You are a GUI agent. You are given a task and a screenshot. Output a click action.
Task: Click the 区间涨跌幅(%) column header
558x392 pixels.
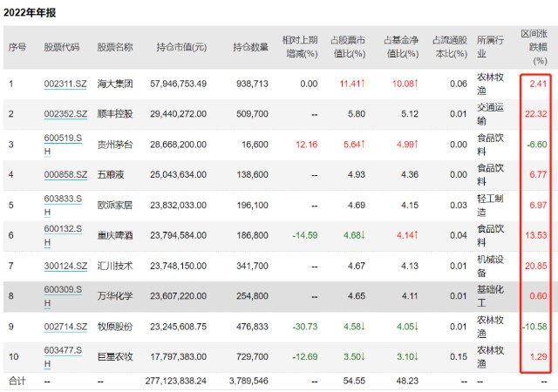tap(534, 47)
